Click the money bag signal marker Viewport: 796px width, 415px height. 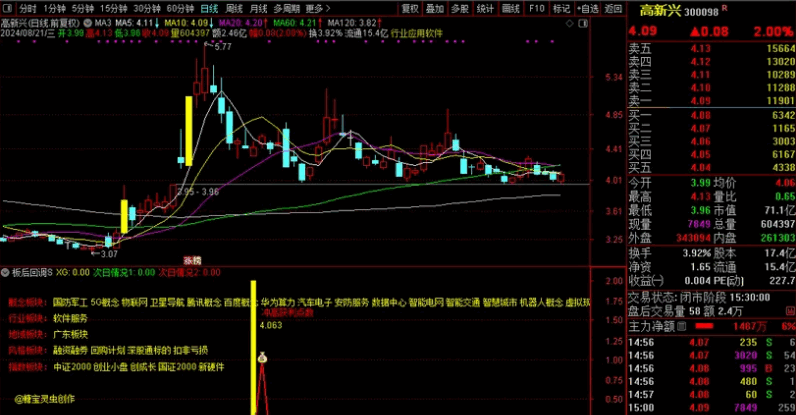click(262, 358)
